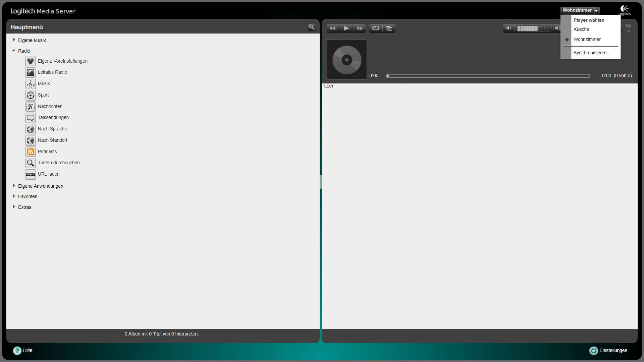The height and width of the screenshot is (362, 644).
Task: Open the Nach Standort link
Action: point(53,140)
